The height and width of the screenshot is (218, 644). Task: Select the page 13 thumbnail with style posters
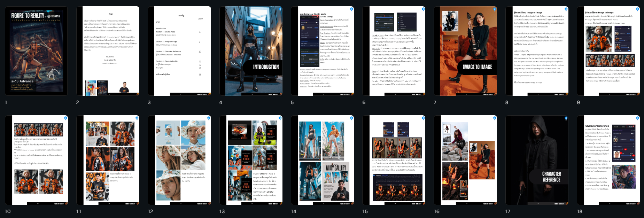251,160
